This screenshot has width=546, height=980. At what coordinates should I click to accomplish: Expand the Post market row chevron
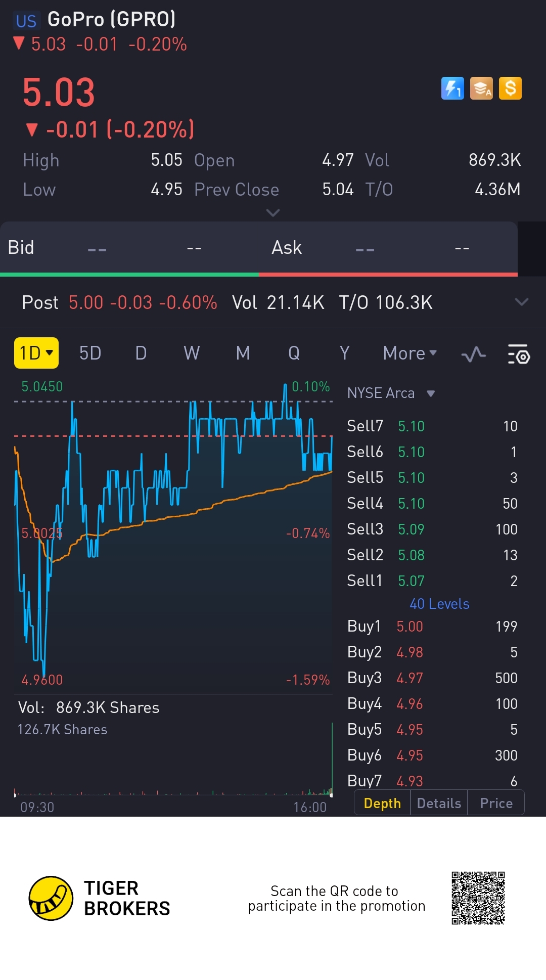(x=522, y=302)
